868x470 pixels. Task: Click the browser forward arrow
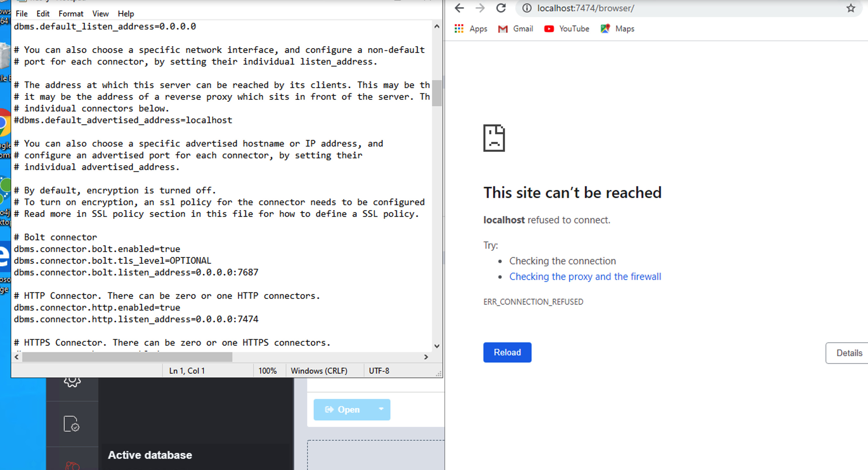click(480, 8)
